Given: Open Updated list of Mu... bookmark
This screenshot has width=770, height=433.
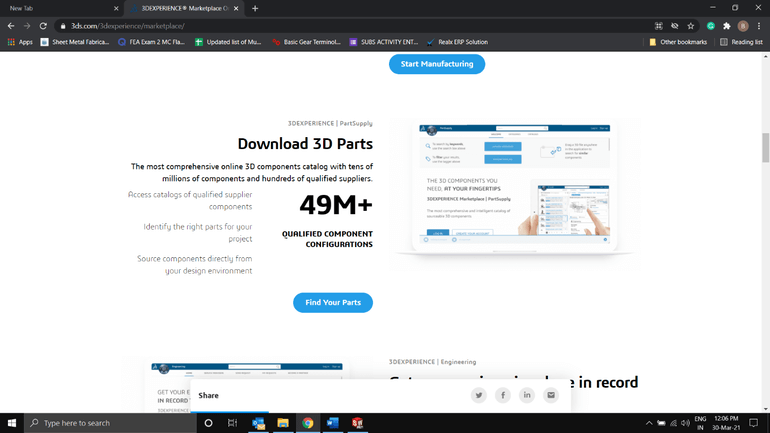Looking at the screenshot, I should tap(228, 42).
